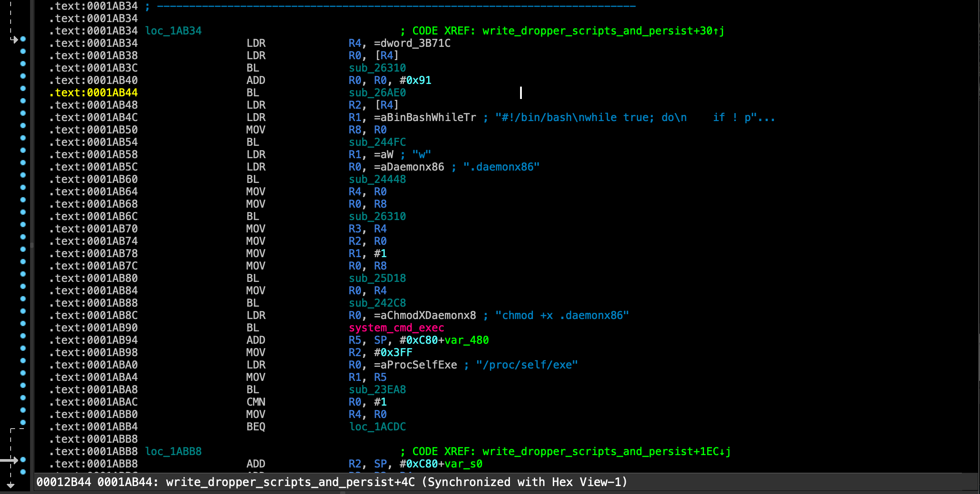
Task: Click sub_26310 call at 0001AB3C
Action: click(377, 68)
